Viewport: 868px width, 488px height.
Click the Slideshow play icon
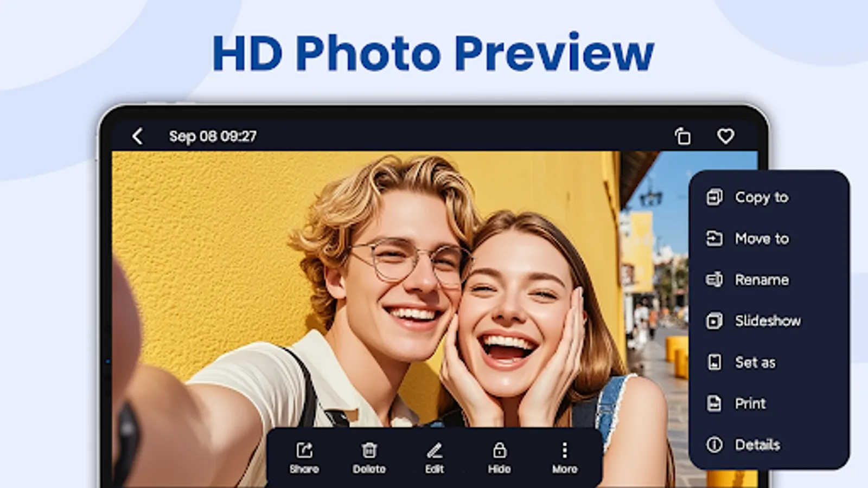(716, 321)
